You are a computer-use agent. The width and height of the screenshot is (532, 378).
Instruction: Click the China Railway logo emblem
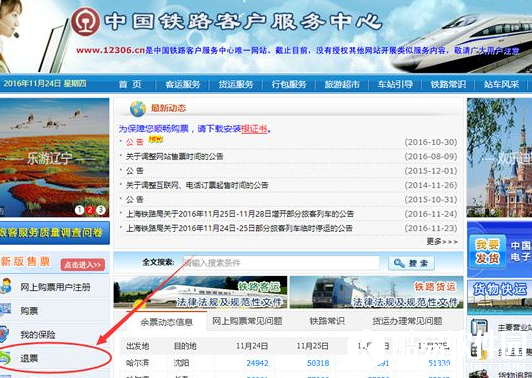tap(86, 21)
